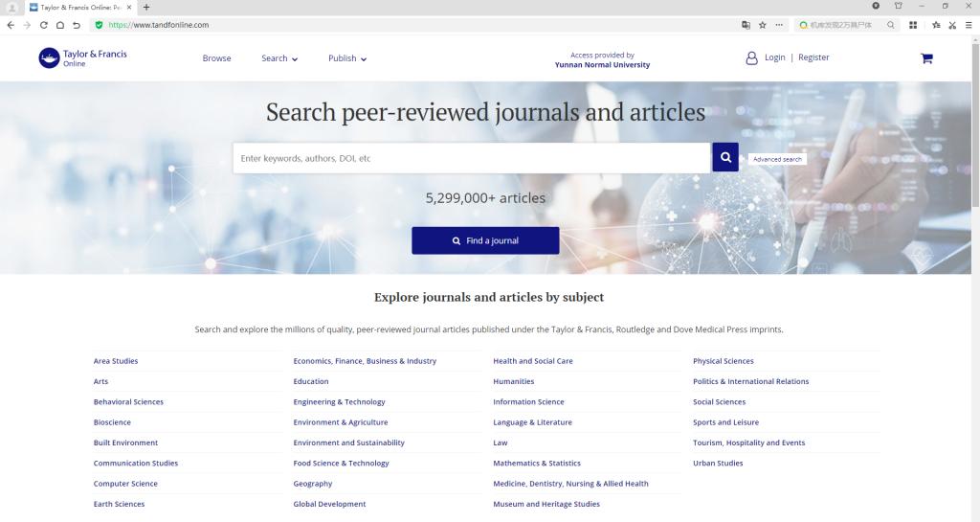Click the user profile icon beside Login
Screen dimensions: 980x522
coord(751,58)
